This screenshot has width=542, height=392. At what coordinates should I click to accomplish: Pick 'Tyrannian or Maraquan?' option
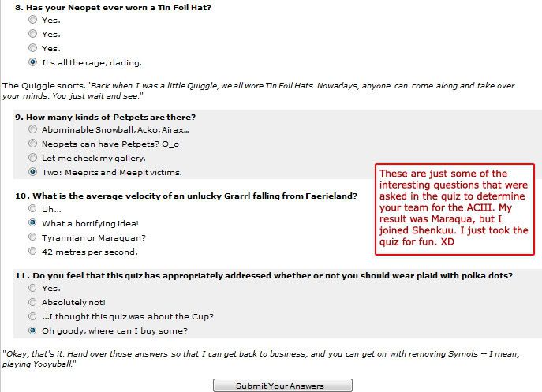(32, 237)
